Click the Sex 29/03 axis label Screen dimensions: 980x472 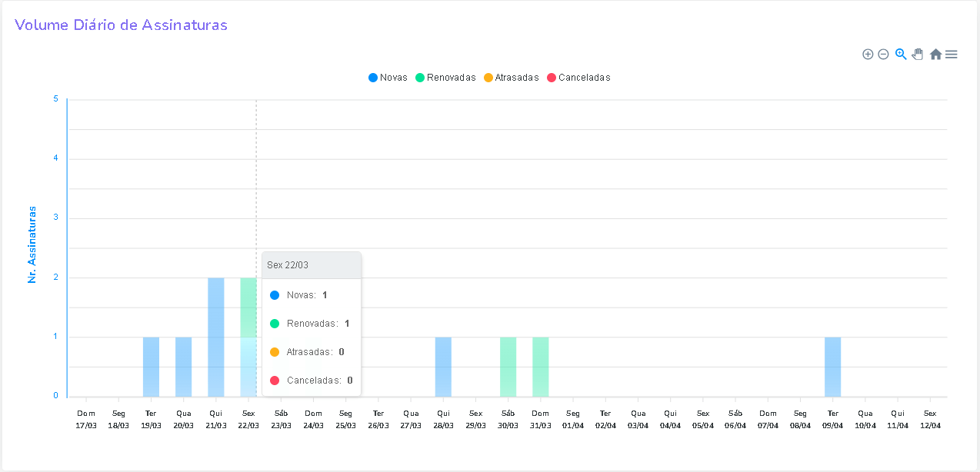tap(475, 419)
